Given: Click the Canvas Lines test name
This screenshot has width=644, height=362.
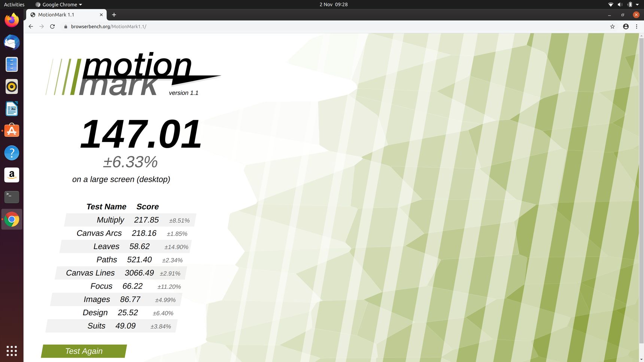Looking at the screenshot, I should [90, 273].
